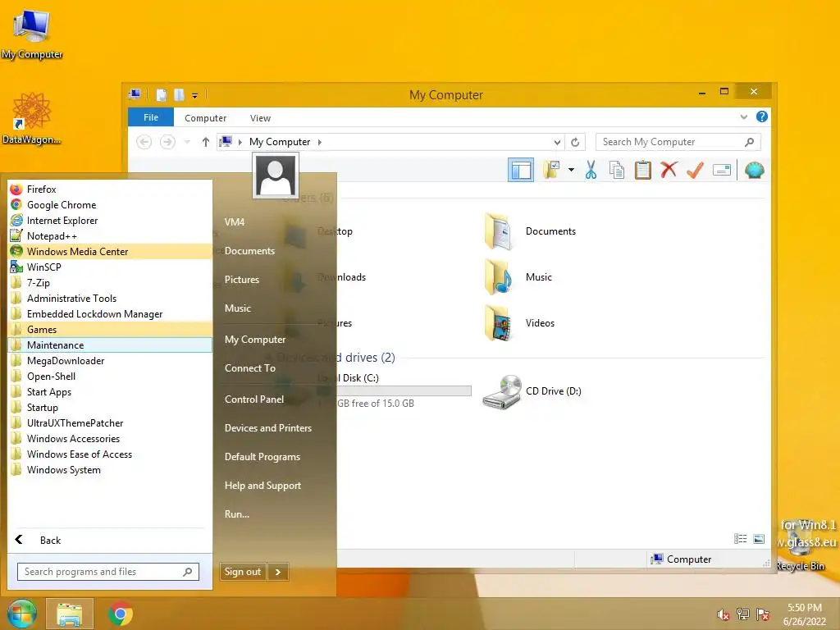The height and width of the screenshot is (630, 840).
Task: Open Explorer help question mark icon
Action: (x=762, y=116)
